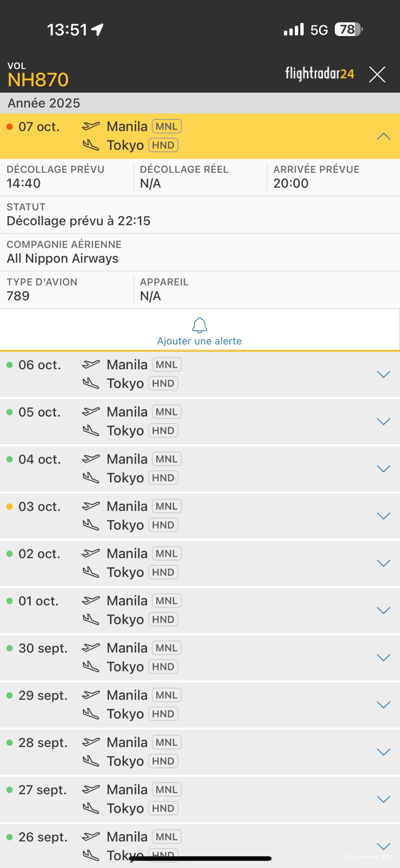Collapse the 07 oct. flight details
This screenshot has width=400, height=868.
coord(383,136)
